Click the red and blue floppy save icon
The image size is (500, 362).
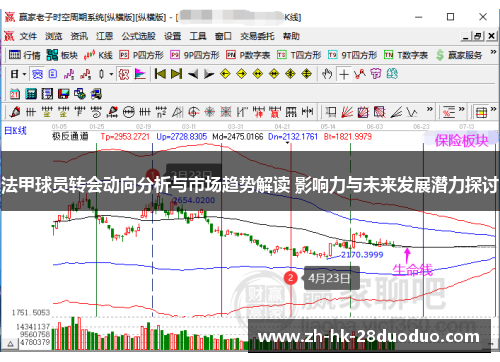click(x=63, y=94)
